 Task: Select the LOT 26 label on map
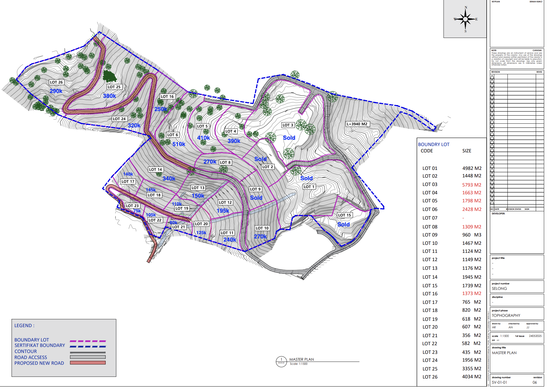[x=56, y=82]
